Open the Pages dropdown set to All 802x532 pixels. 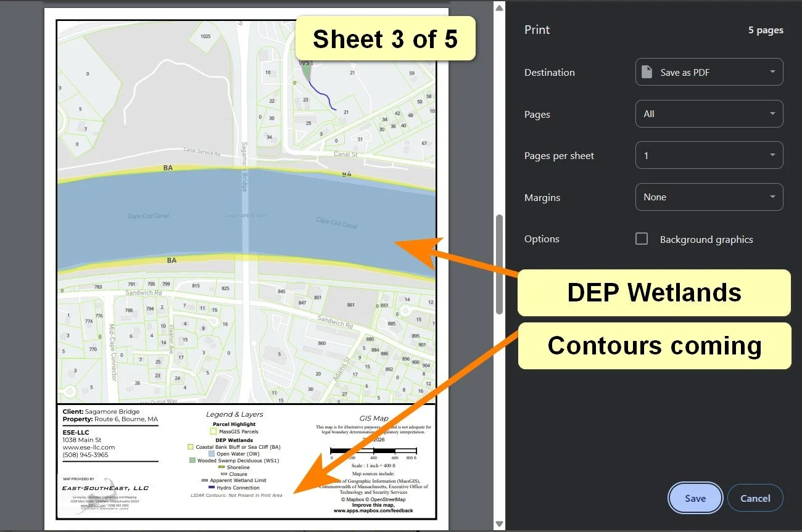click(709, 114)
